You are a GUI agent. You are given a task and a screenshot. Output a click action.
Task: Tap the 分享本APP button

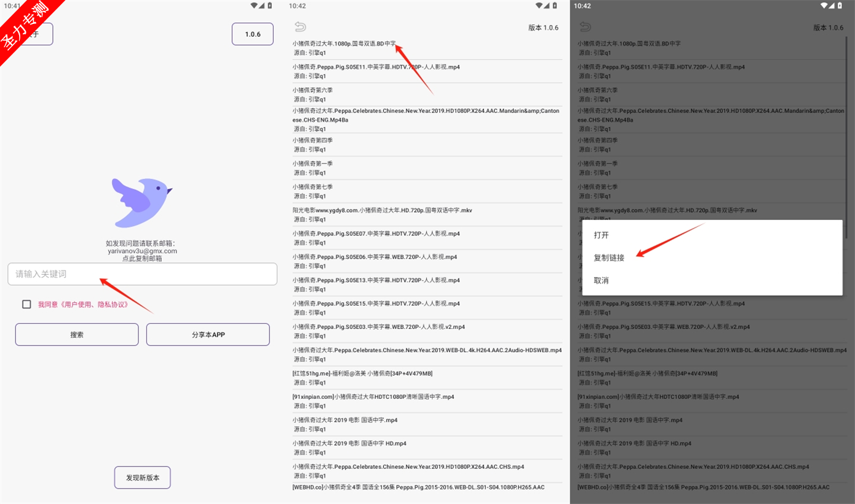pos(208,334)
